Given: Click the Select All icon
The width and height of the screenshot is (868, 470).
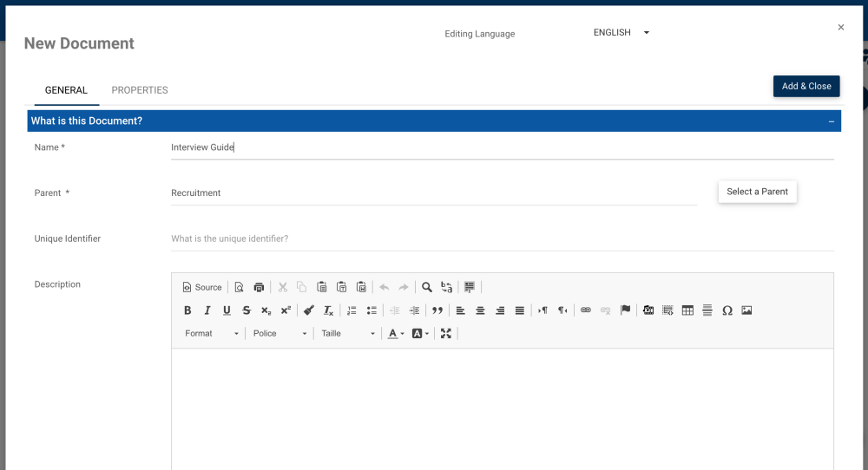Looking at the screenshot, I should click(470, 287).
